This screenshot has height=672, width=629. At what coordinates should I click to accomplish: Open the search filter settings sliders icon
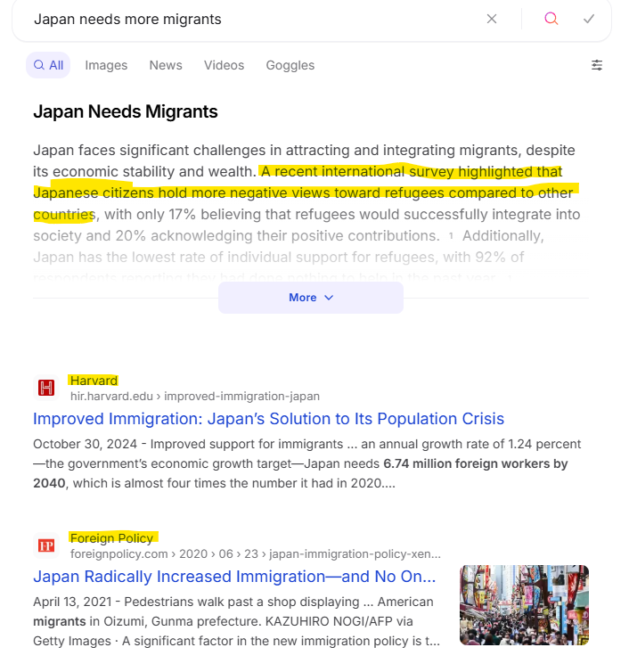click(596, 65)
